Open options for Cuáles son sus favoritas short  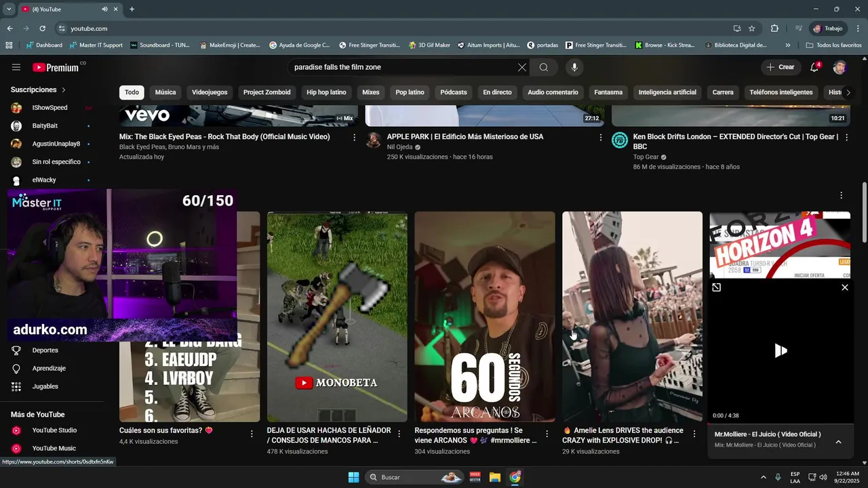pos(252,434)
